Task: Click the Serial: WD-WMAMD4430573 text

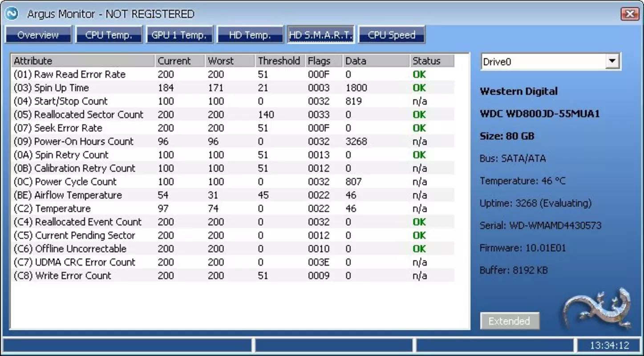Action: tap(540, 226)
